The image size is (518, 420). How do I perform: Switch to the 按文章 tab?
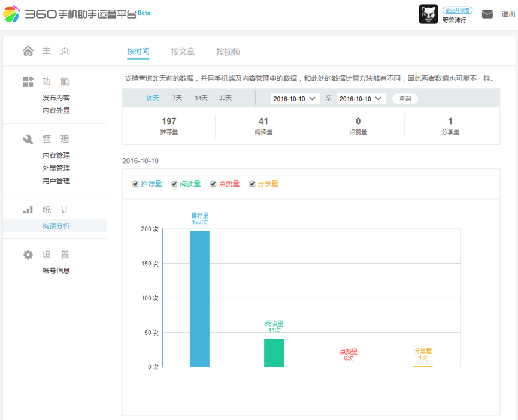pyautogui.click(x=183, y=52)
